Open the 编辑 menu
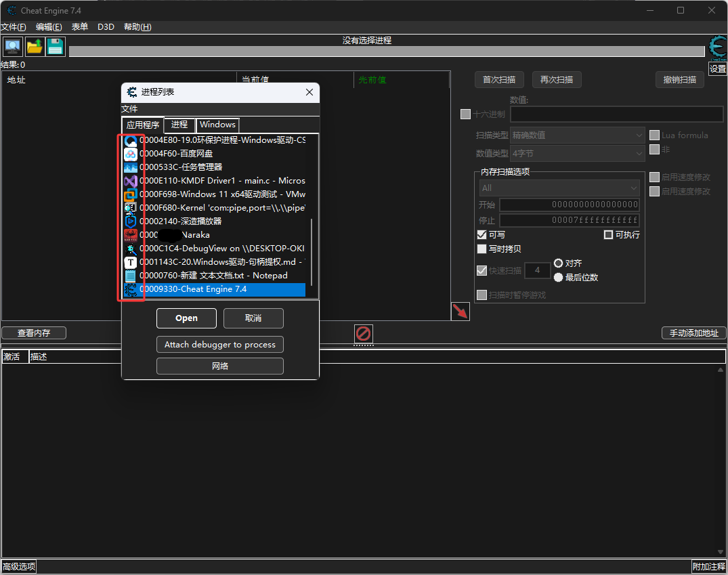This screenshot has width=728, height=575. click(49, 27)
